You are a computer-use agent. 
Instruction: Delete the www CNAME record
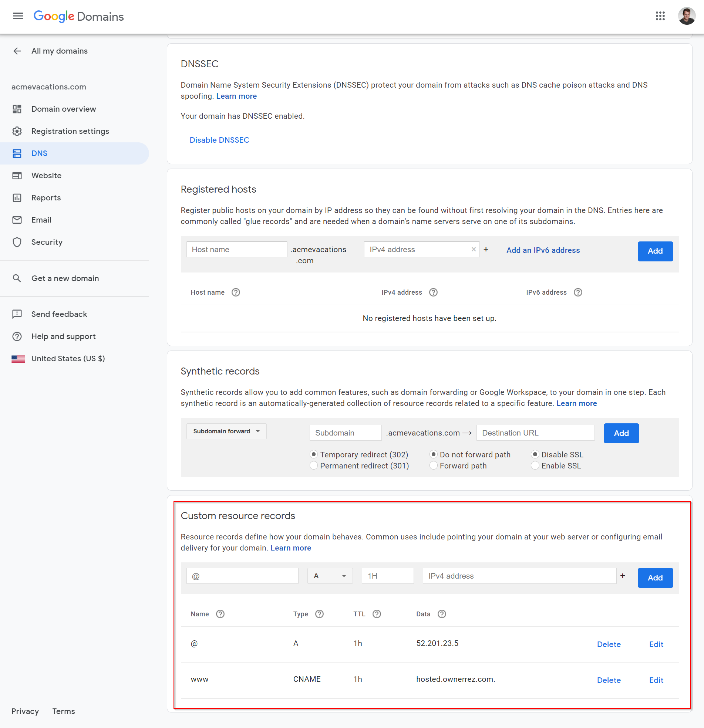[609, 680]
